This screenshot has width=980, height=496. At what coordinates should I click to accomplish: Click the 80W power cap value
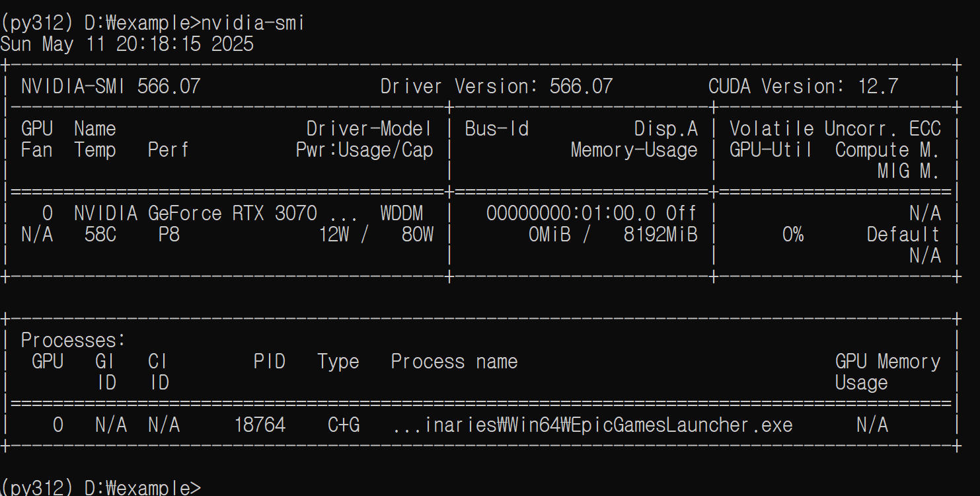417,235
